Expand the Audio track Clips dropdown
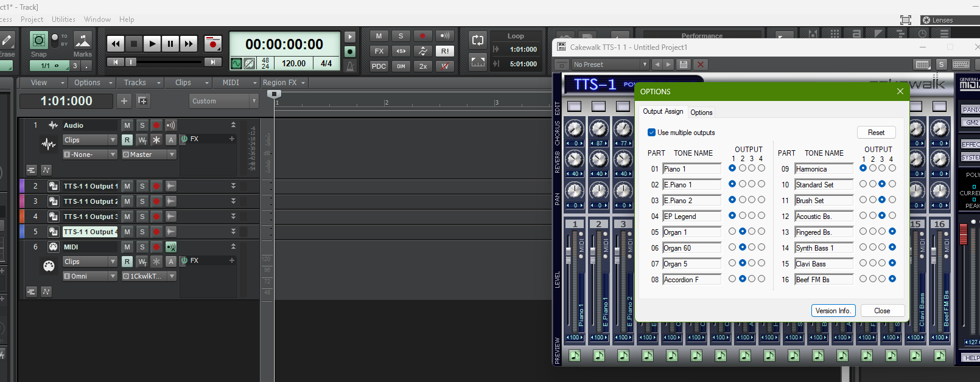 pyautogui.click(x=90, y=140)
